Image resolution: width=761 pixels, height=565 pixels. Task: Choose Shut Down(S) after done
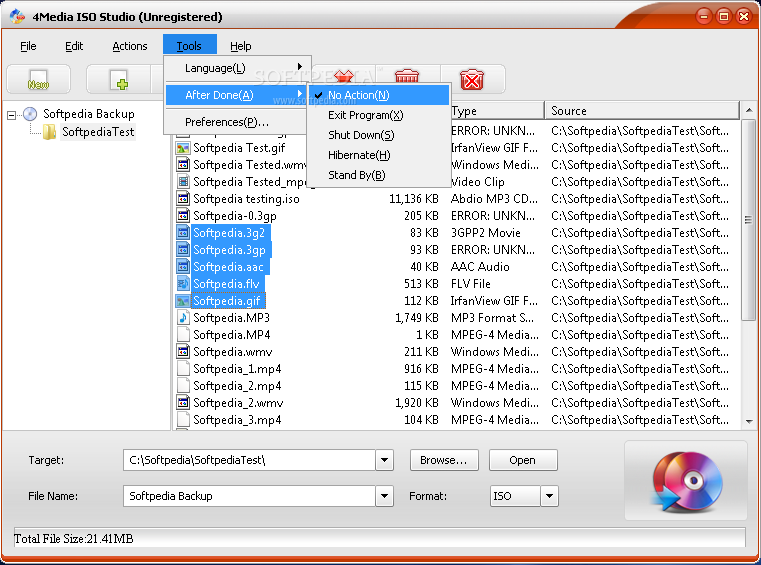tap(379, 135)
